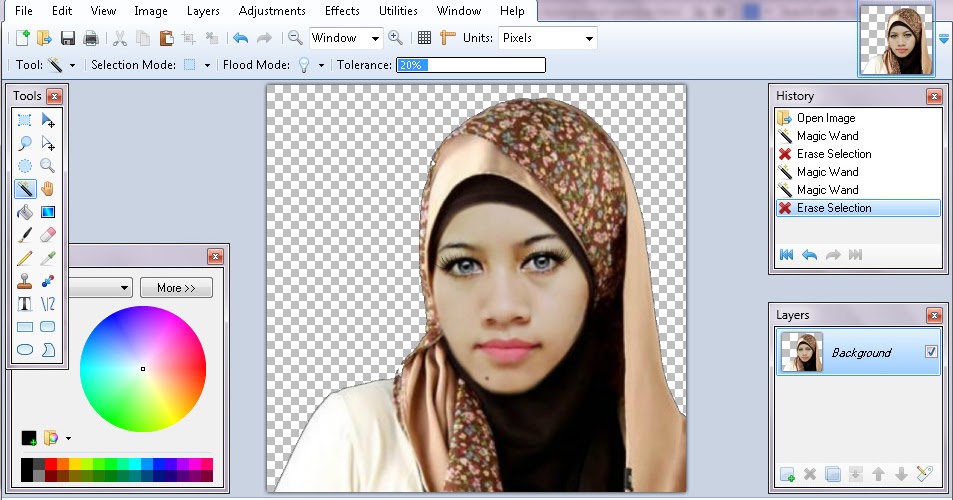Select the Rectangle shape tool
The width and height of the screenshot is (953, 500).
click(24, 327)
